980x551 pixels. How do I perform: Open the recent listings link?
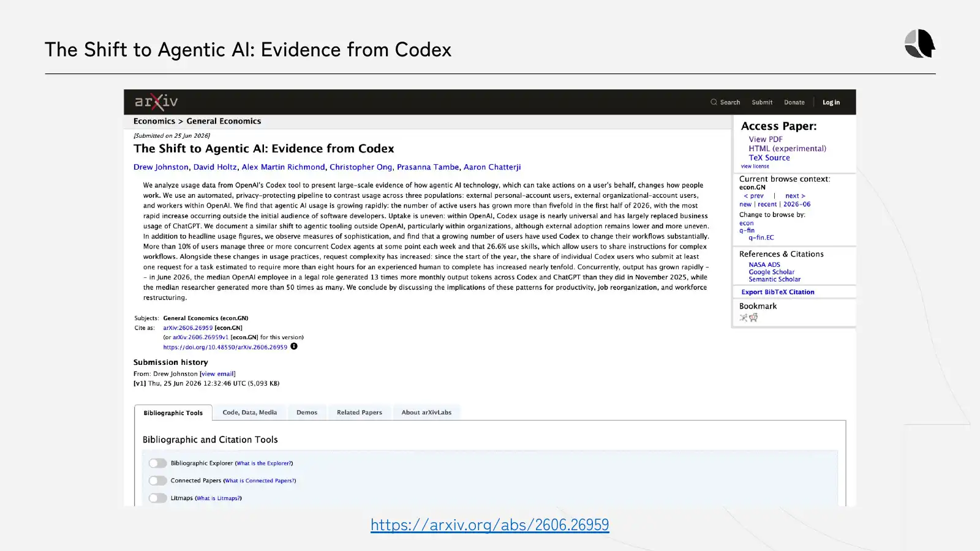(767, 204)
